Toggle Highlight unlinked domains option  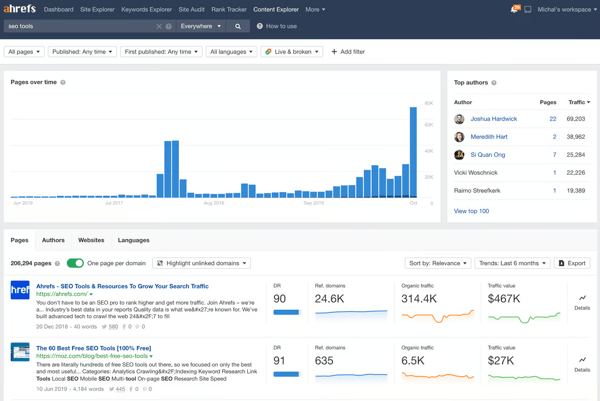click(200, 263)
